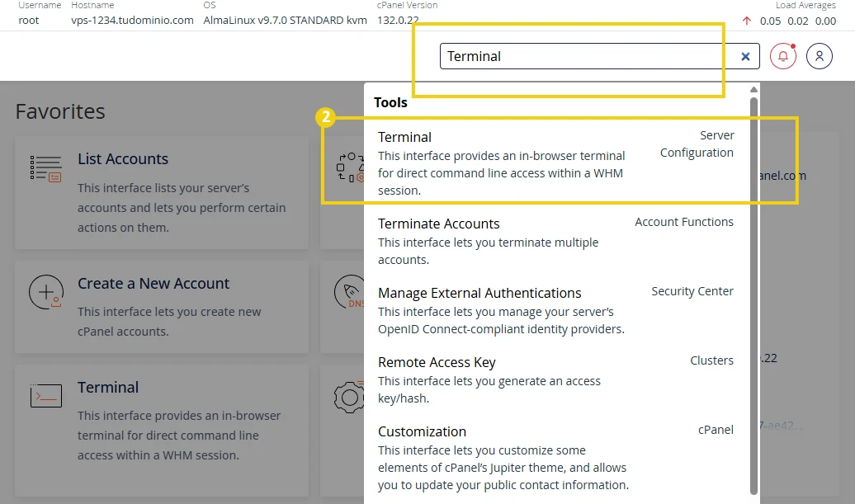Screen dimensions: 855x504
Task: Select Terminate Accounts from the results
Action: pyautogui.click(x=439, y=224)
